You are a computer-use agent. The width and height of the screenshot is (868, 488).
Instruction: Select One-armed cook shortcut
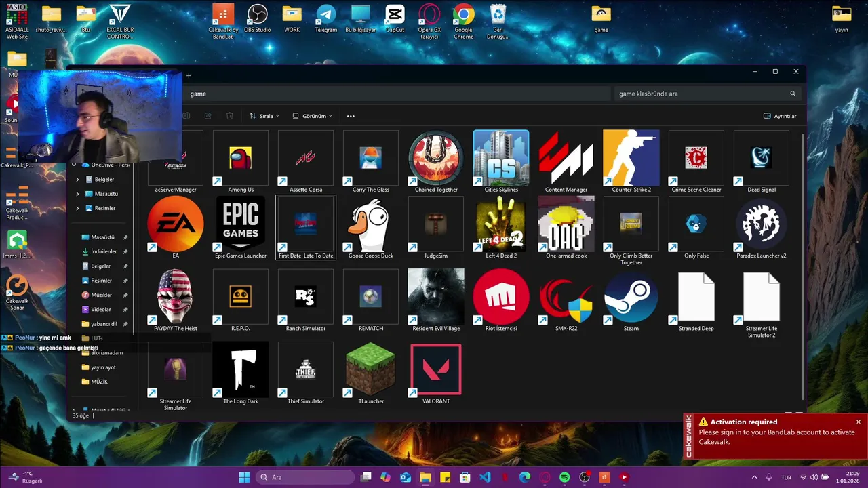coord(566,224)
